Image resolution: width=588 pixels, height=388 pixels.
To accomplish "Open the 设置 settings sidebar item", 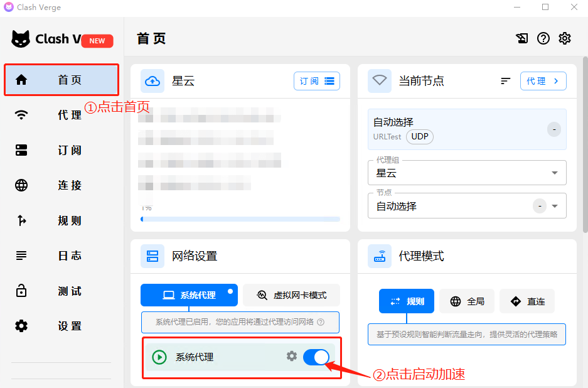I will pyautogui.click(x=61, y=326).
